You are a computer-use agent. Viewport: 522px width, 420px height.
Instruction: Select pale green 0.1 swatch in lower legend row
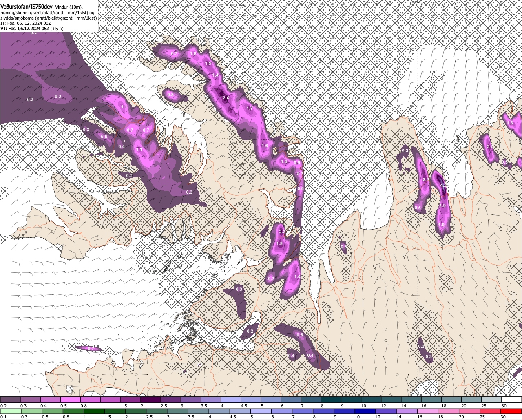point(10,411)
